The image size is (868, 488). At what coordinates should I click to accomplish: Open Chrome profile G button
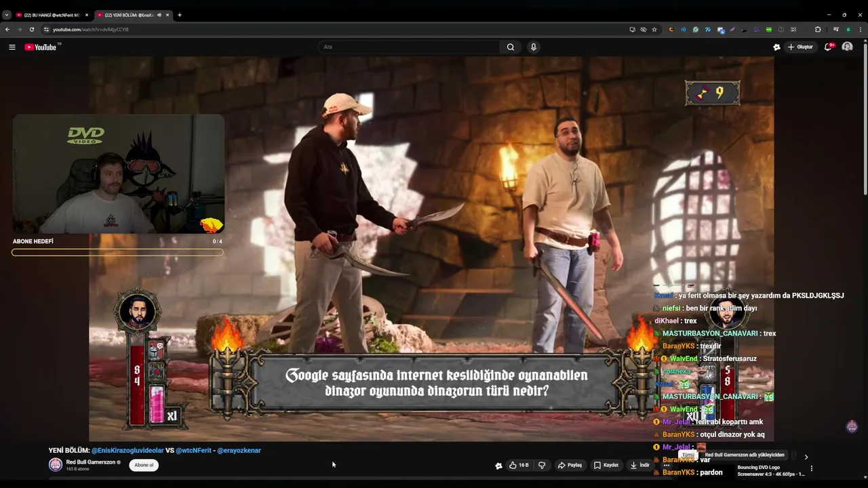848,29
